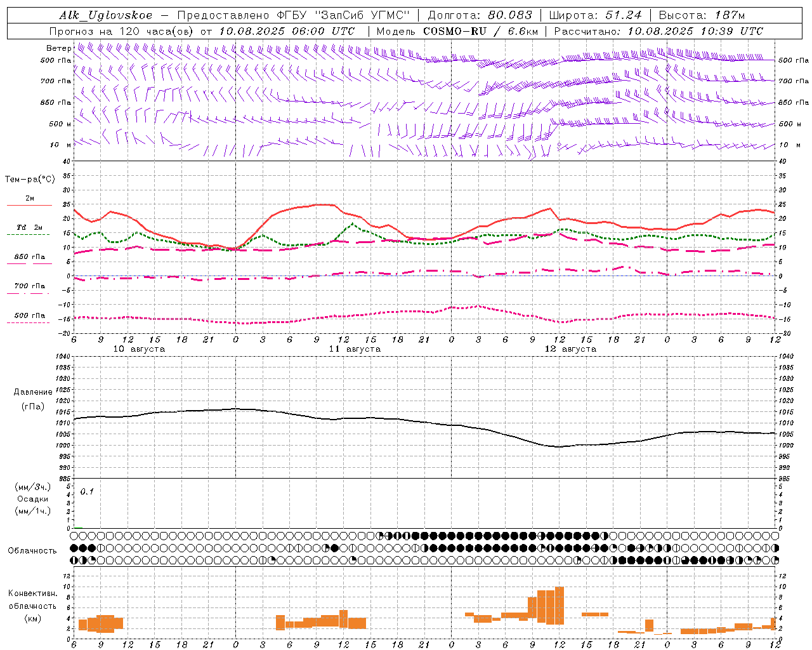812x650 pixels.
Task: Select the left 700 гПа wind level label
Action: 55,81
